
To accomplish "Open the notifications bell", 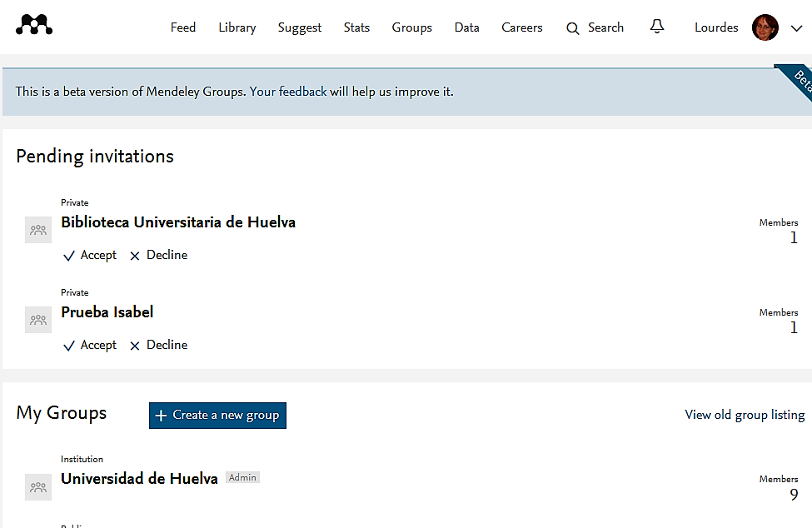I will 656,27.
